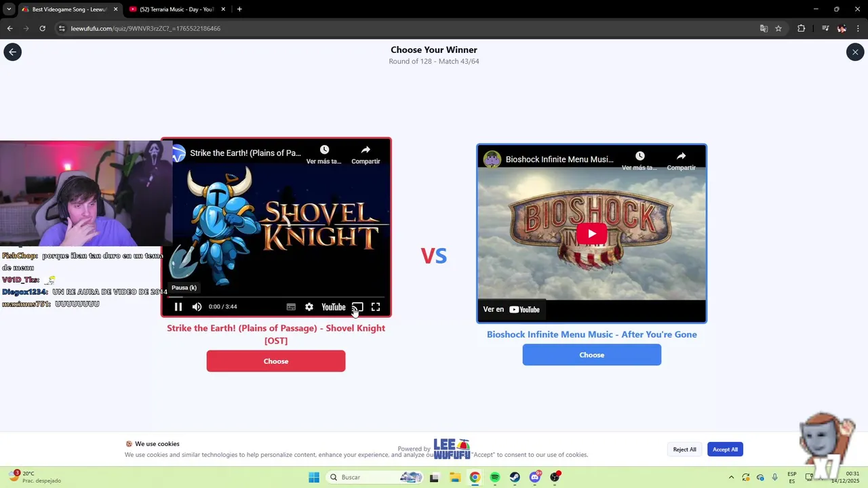
Task: Play the Bioshock Infinite video
Action: point(591,234)
